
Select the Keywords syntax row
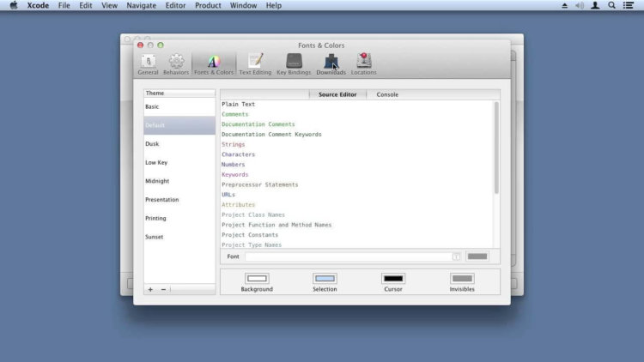click(357, 175)
